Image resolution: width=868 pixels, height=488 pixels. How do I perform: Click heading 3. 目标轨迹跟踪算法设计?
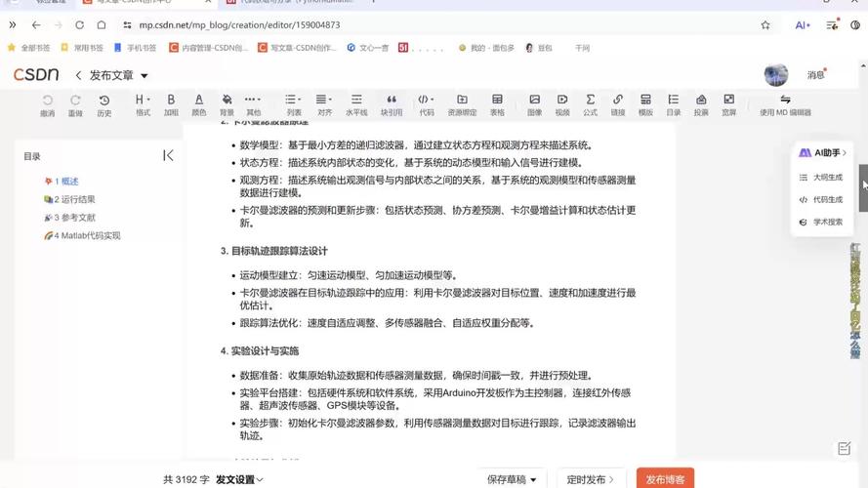274,251
